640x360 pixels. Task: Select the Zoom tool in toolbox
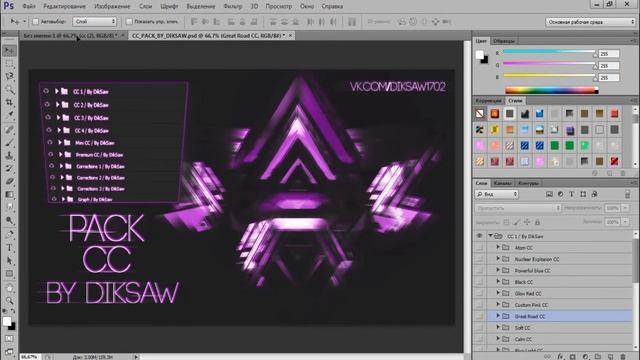point(9,301)
